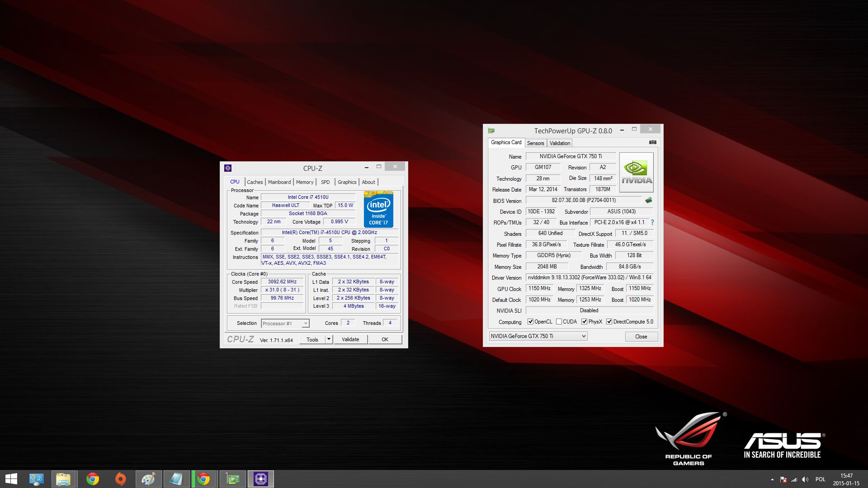Click the BIOS save chip icon
Image resolution: width=868 pixels, height=488 pixels.
(649, 200)
